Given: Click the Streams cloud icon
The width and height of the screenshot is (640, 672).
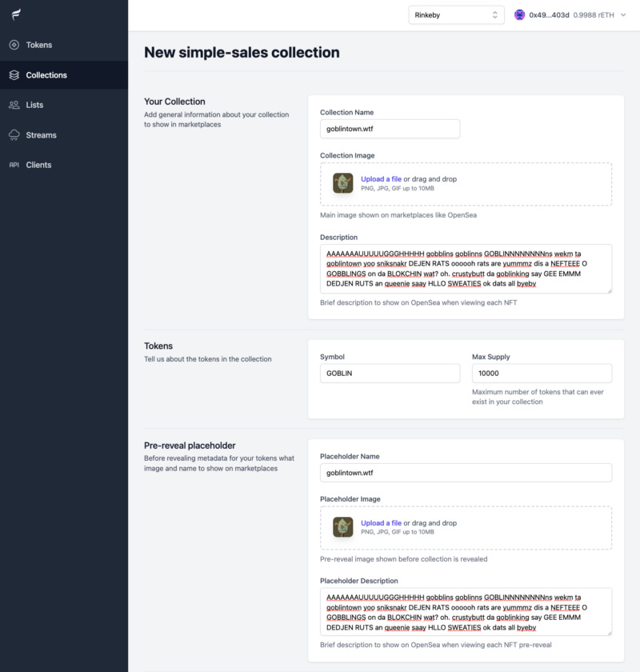Looking at the screenshot, I should [x=14, y=135].
